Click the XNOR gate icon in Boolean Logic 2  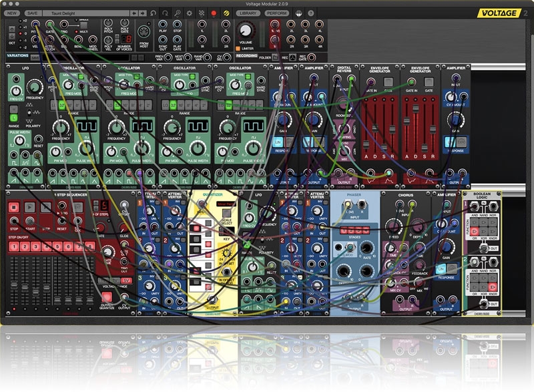493,287
